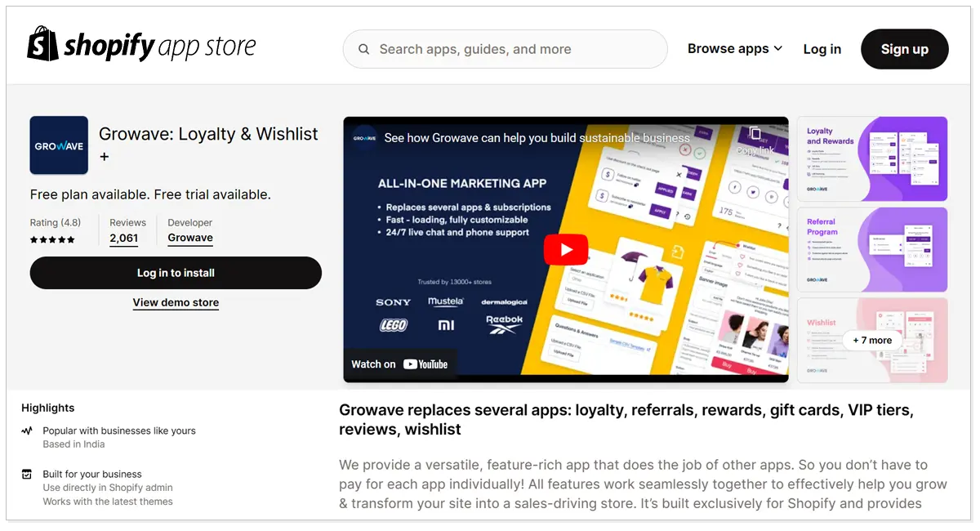Open the View demo store link
The width and height of the screenshot is (980, 531).
pyautogui.click(x=176, y=302)
